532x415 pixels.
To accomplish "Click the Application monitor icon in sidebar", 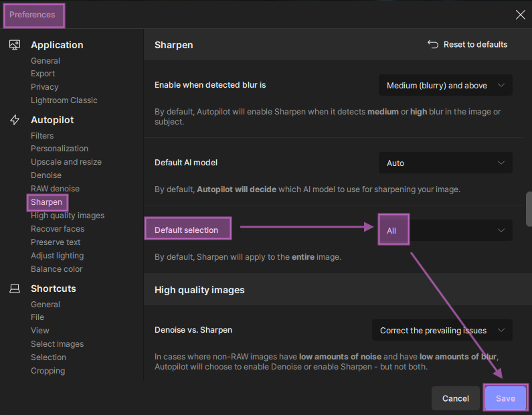I will point(15,45).
